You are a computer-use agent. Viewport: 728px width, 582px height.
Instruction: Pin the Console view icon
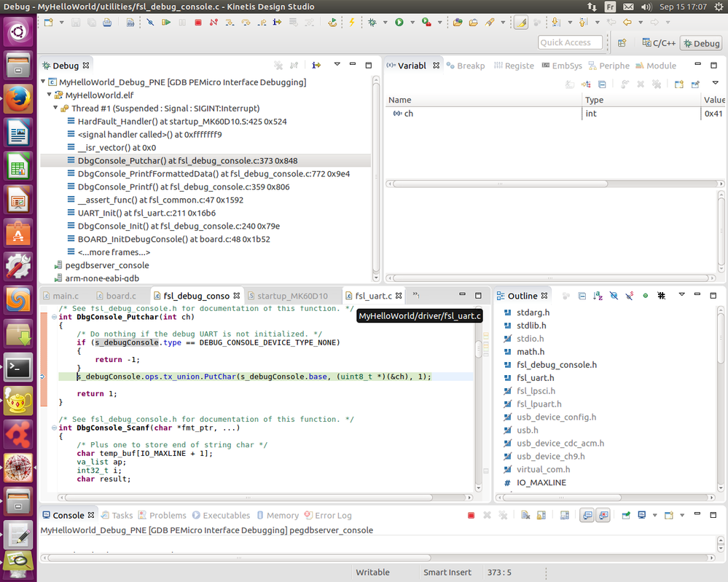pos(627,515)
